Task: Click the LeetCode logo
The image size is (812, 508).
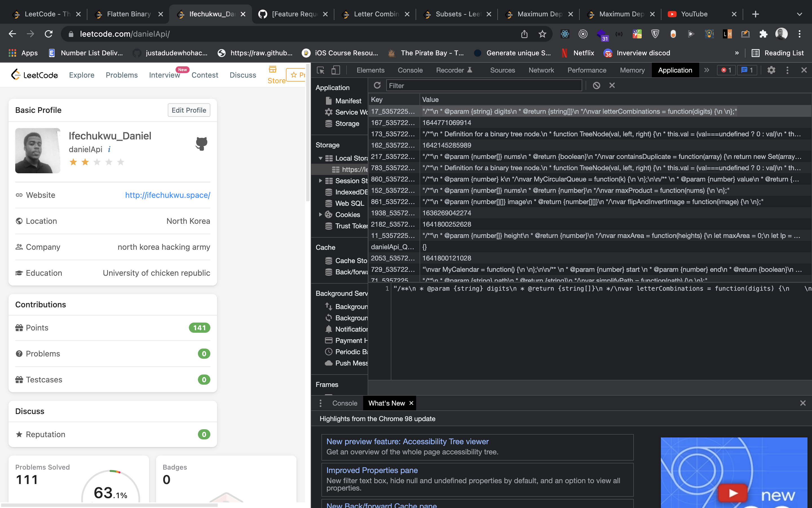Action: point(34,75)
